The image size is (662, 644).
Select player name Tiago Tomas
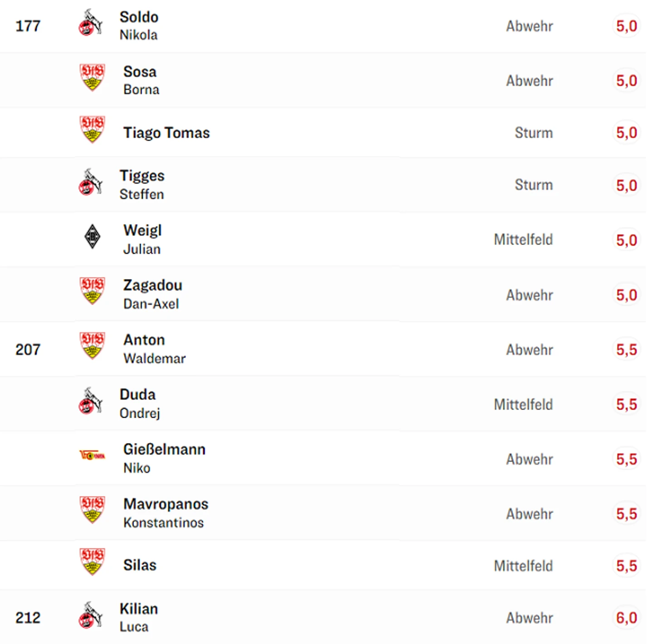[x=166, y=133]
